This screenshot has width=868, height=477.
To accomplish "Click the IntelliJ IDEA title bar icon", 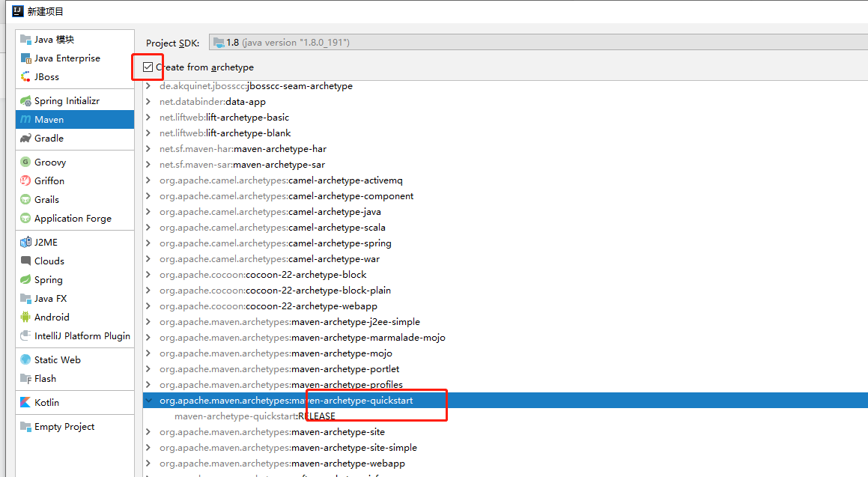I will (x=18, y=11).
